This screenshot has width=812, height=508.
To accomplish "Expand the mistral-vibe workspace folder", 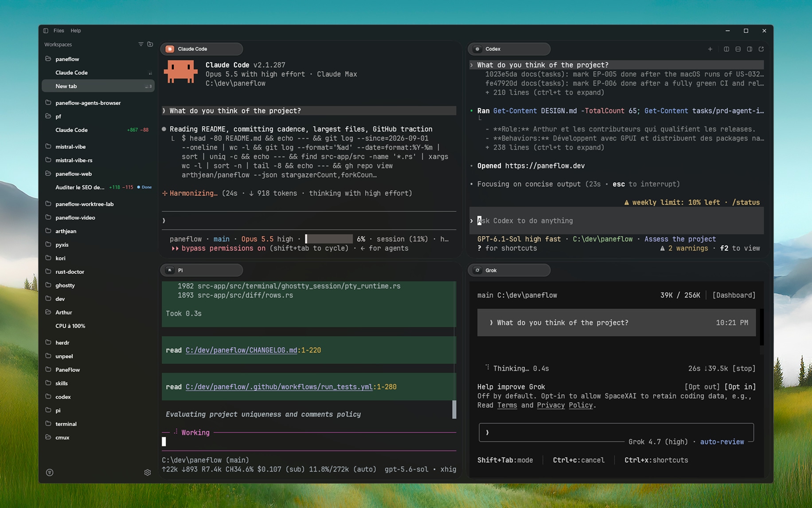I will click(48, 146).
